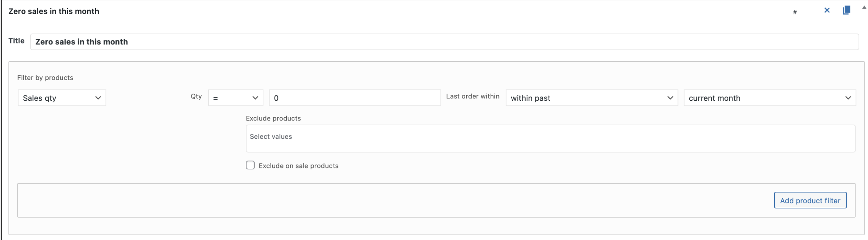The image size is (868, 240).
Task: Collapse the panel with the triangle arrow
Action: click(864, 7)
